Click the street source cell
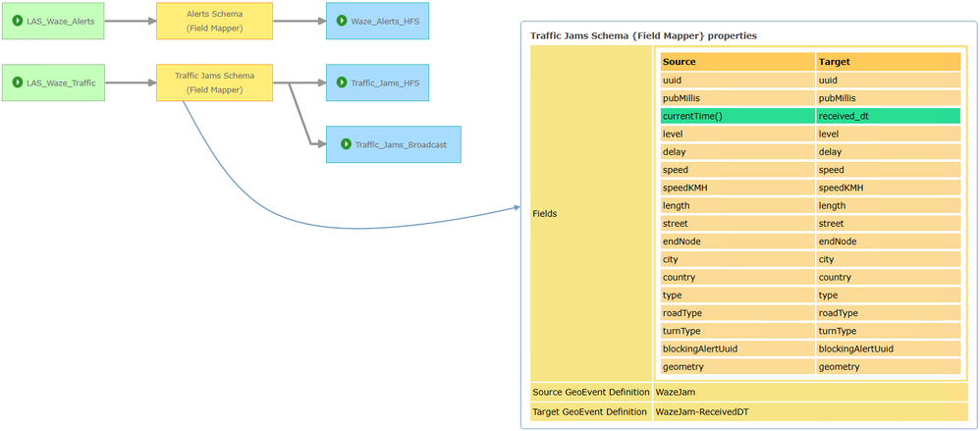Screen dimensions: 980x431 click(x=738, y=224)
